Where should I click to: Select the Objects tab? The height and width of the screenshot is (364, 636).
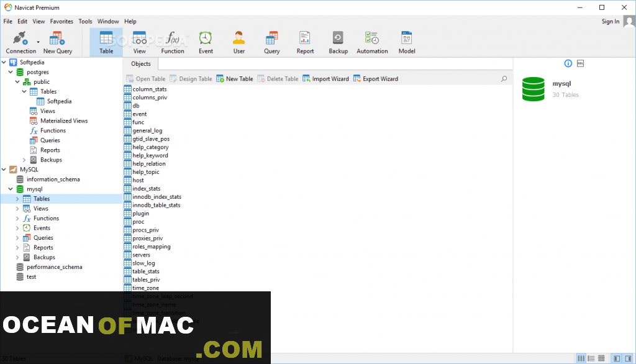click(x=141, y=64)
